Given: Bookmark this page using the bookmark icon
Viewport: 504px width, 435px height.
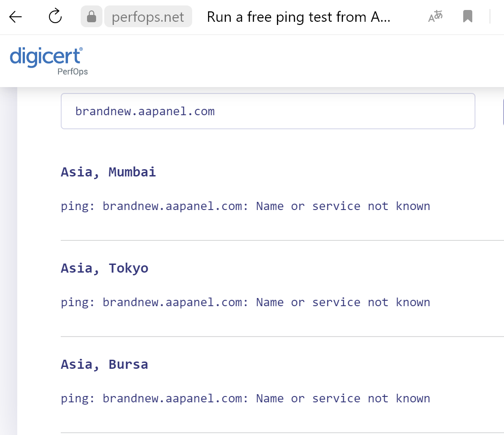Looking at the screenshot, I should click(468, 17).
